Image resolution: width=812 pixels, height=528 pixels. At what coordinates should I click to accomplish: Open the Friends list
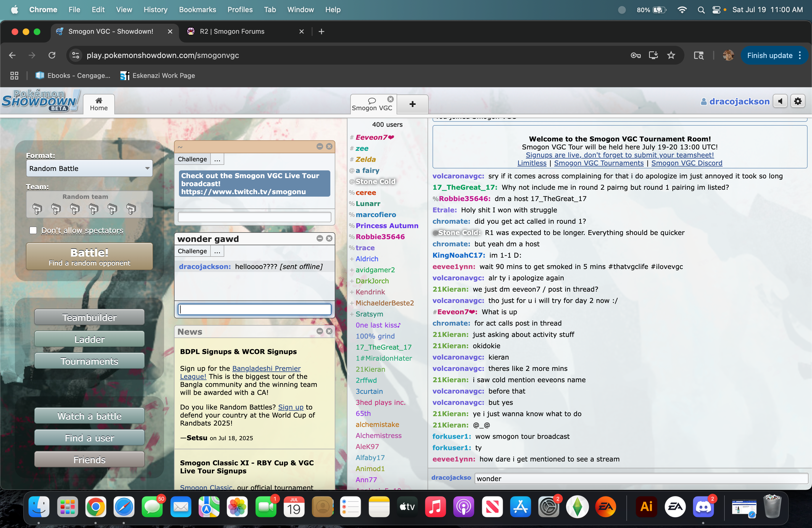[89, 460]
